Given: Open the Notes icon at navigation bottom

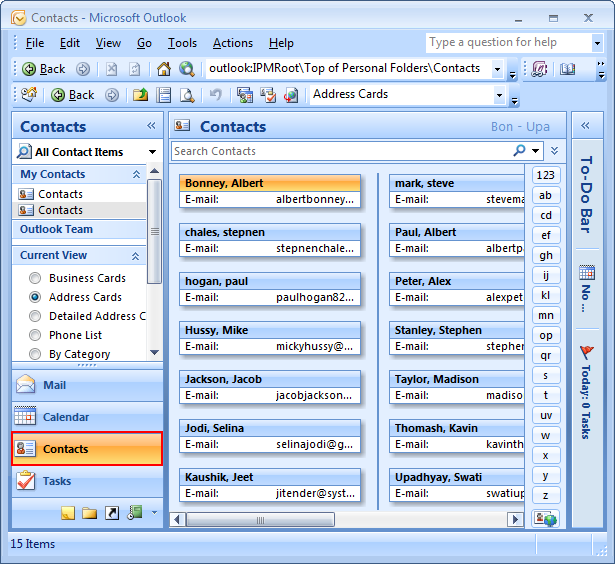Looking at the screenshot, I should (x=68, y=513).
